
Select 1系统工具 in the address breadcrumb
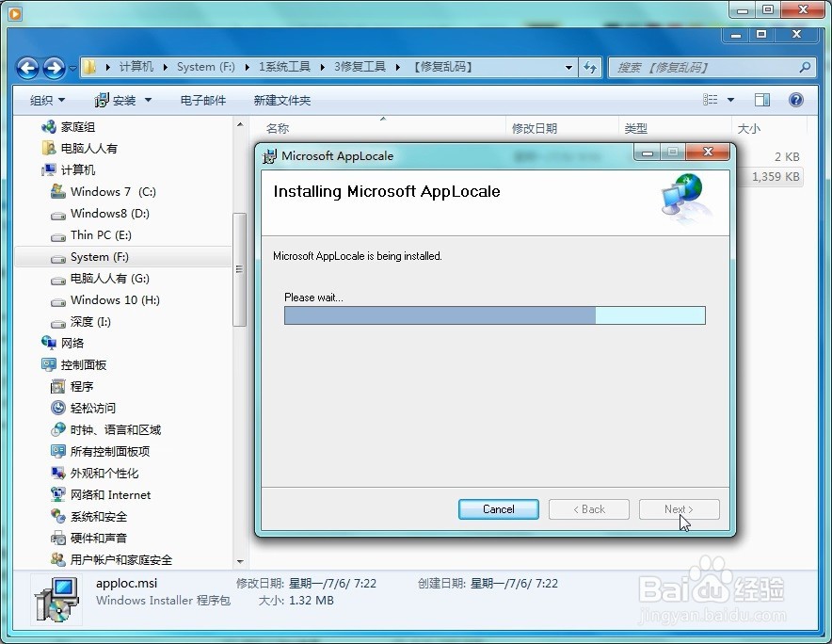point(284,67)
